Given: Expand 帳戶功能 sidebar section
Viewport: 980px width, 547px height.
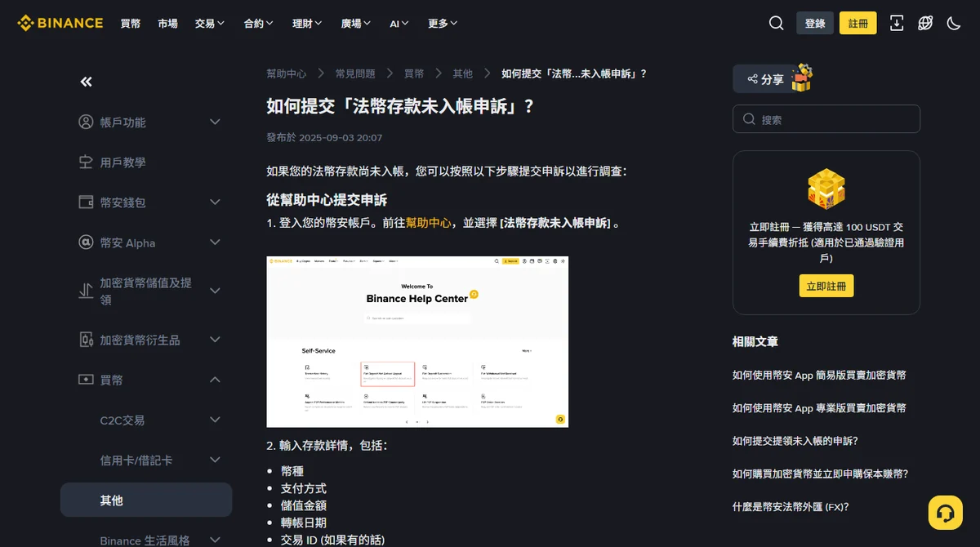Looking at the screenshot, I should [215, 122].
